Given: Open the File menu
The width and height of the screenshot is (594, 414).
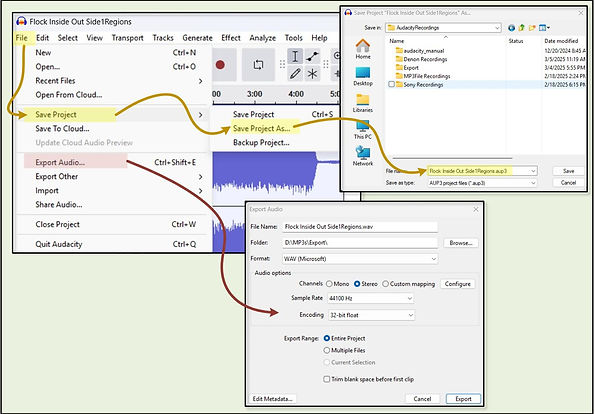Looking at the screenshot, I should pos(21,38).
